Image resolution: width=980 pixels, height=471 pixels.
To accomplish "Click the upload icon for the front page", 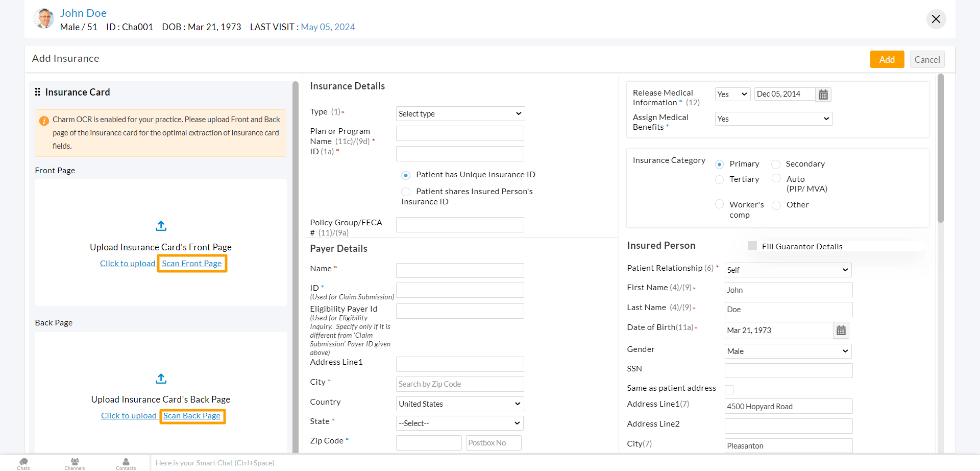I will (x=160, y=226).
